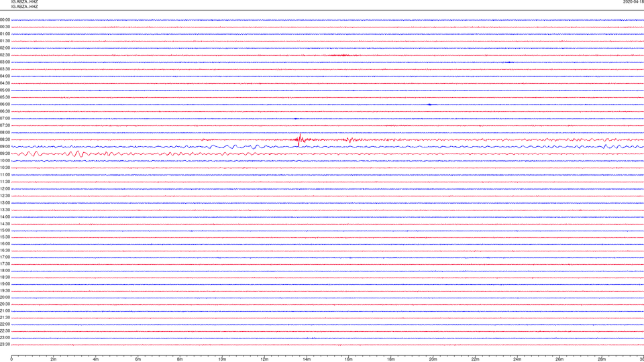Image resolution: width=644 pixels, height=362 pixels.
Task: Click the 18m tick label on x-axis
Action: click(391, 359)
